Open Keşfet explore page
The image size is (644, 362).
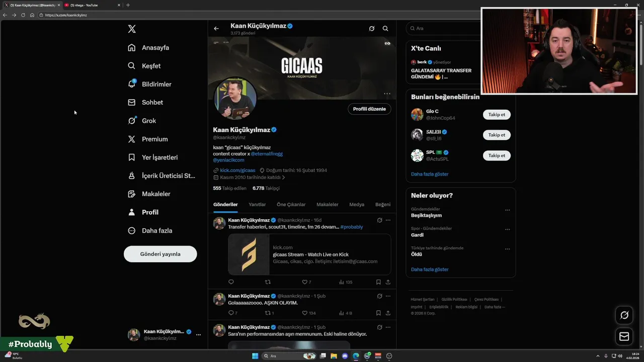(x=151, y=66)
